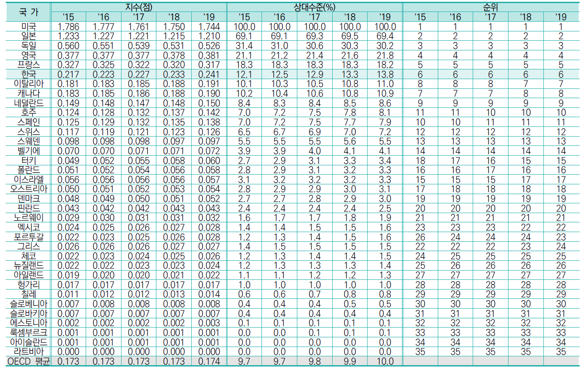Click 호주 index value 0.142
Viewport: 588px width, 374px height.
coord(209,113)
